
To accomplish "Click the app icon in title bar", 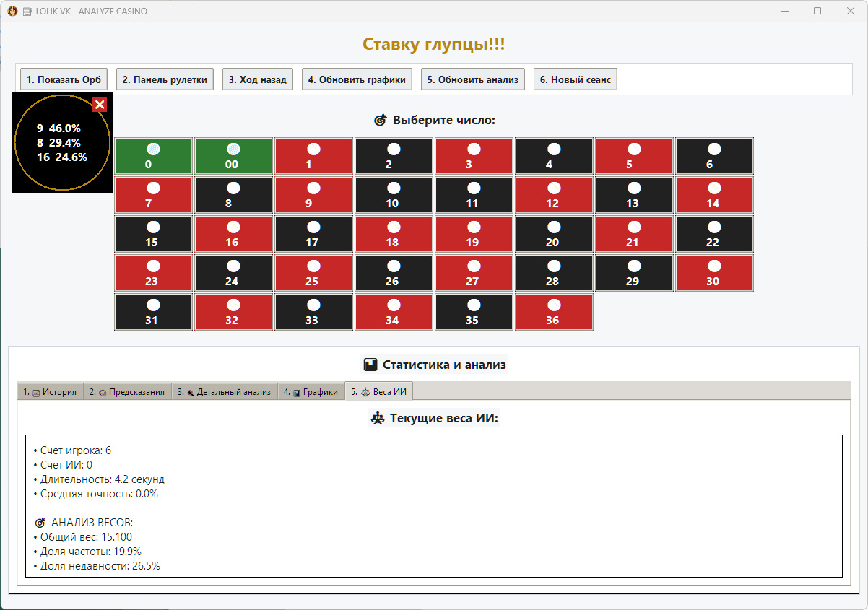I will (12, 11).
